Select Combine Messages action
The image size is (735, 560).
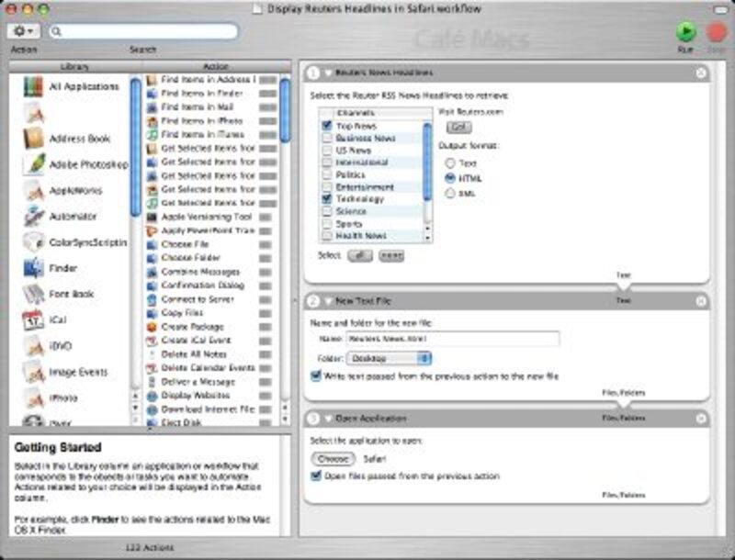(209, 272)
